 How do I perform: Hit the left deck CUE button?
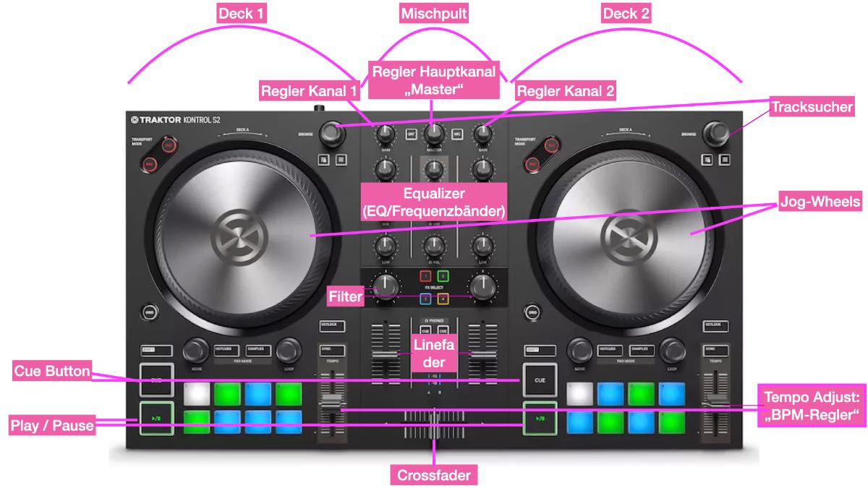157,379
